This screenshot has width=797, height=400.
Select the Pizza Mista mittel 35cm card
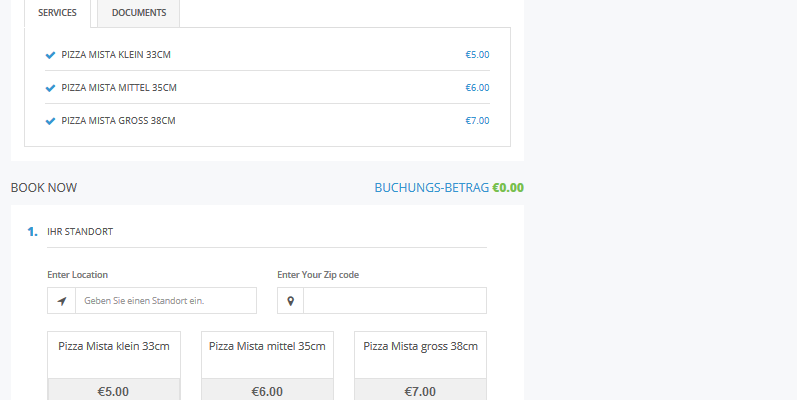267,354
